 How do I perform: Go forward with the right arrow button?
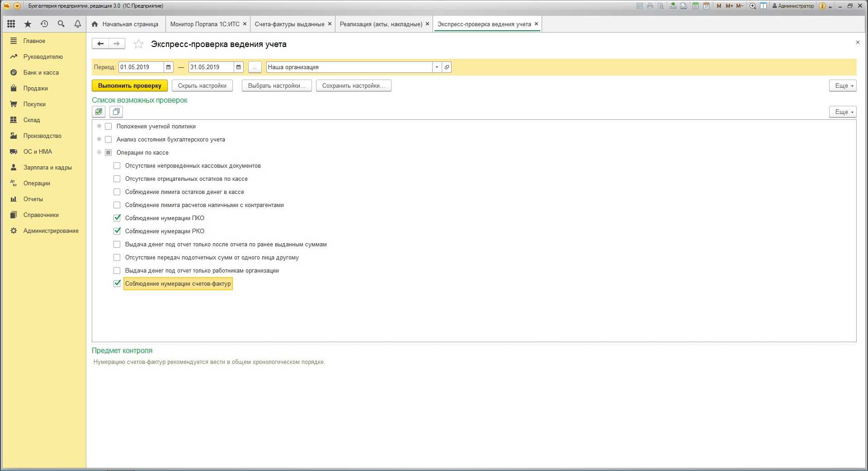click(x=117, y=44)
